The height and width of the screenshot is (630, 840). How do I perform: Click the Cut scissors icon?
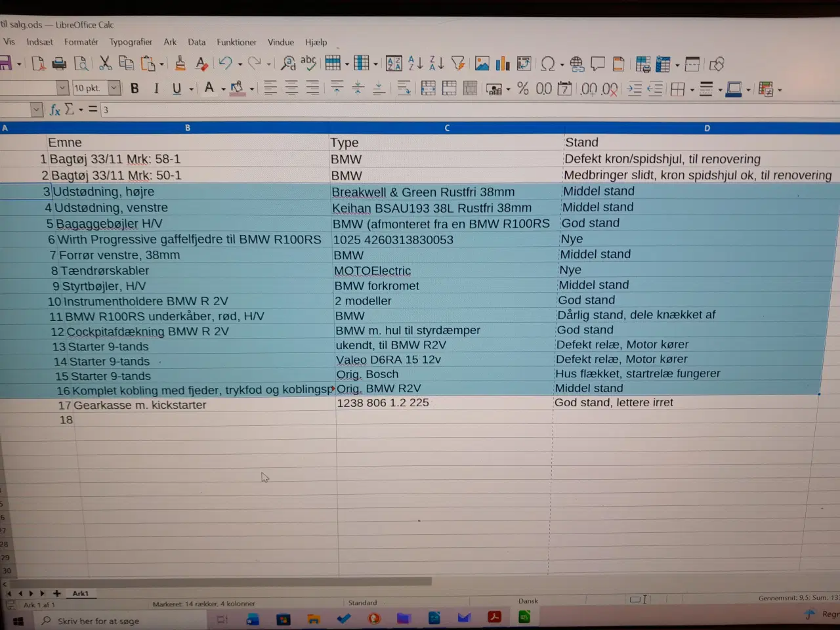[x=105, y=64]
